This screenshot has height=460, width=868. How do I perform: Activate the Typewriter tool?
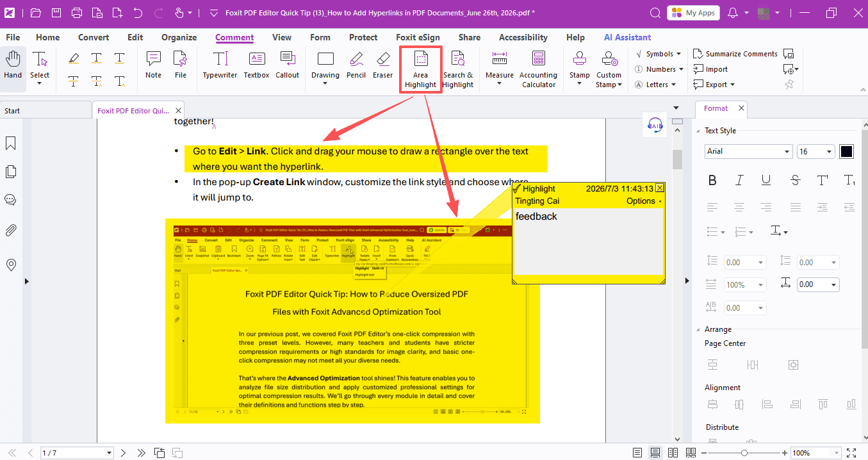[x=220, y=66]
